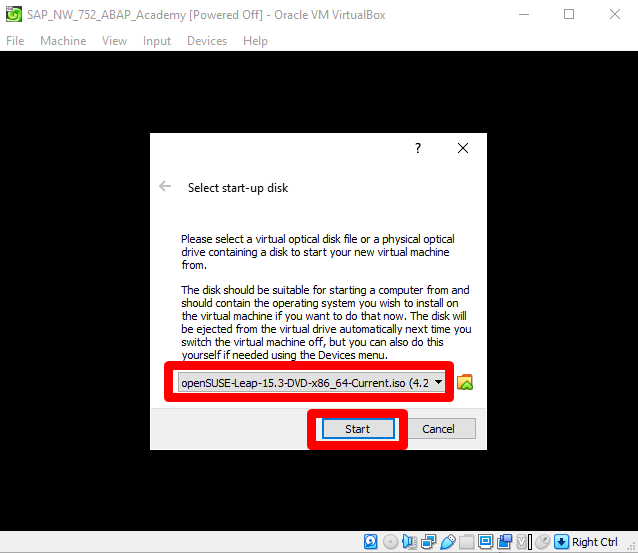Open the File menu
Screen dimensions: 638x553
(15, 41)
